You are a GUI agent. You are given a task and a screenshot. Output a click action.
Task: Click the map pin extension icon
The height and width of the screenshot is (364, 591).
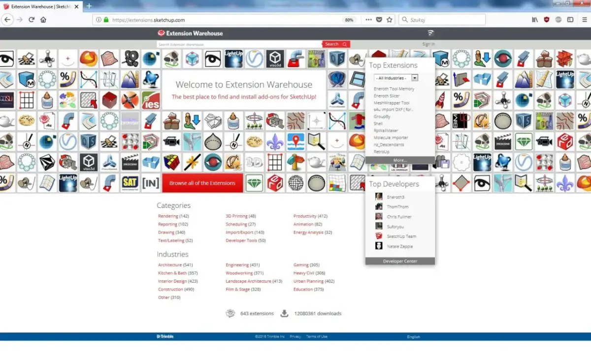[295, 141]
